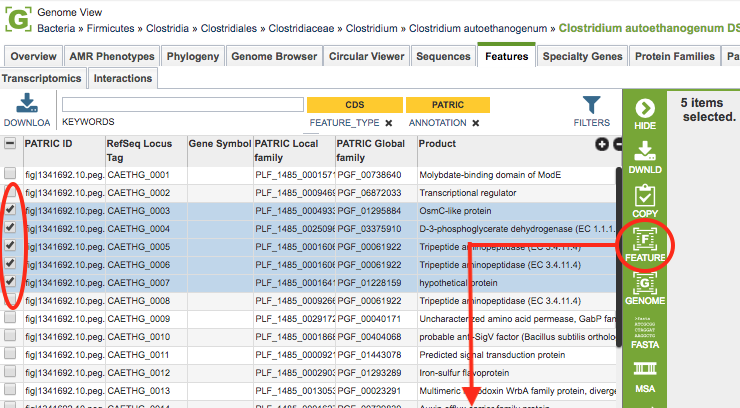The height and width of the screenshot is (408, 740).
Task: Open Clostridium autoethanogenum species breadcrumb
Action: click(x=478, y=28)
